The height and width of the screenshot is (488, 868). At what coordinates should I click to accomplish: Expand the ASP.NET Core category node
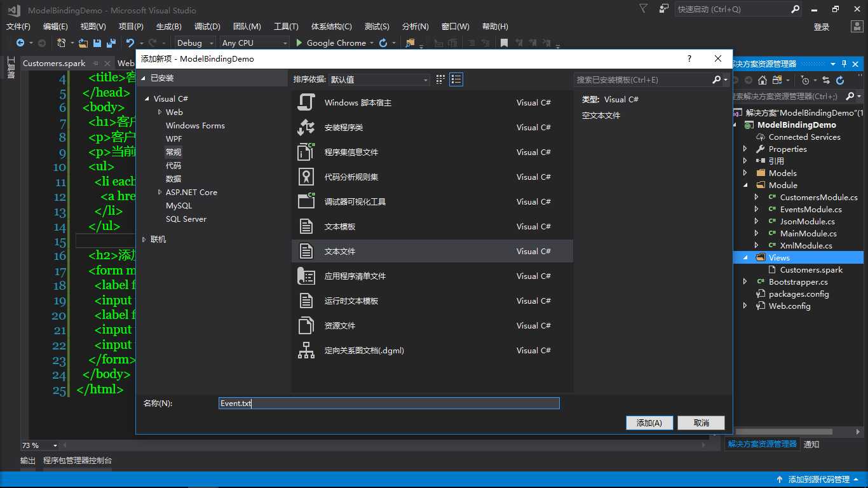tap(159, 192)
